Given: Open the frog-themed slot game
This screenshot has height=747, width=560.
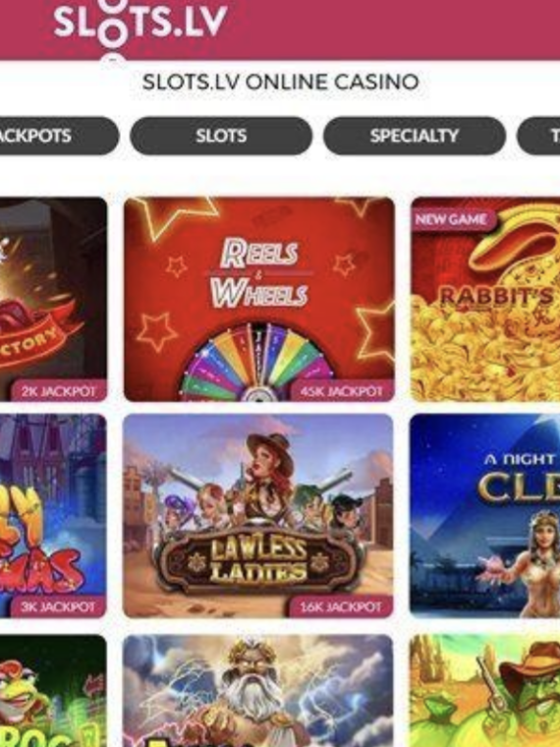Looking at the screenshot, I should [53, 691].
